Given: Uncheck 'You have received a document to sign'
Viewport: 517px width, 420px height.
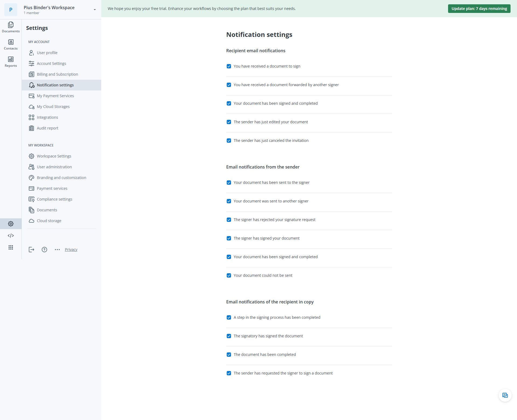Looking at the screenshot, I should [x=229, y=66].
